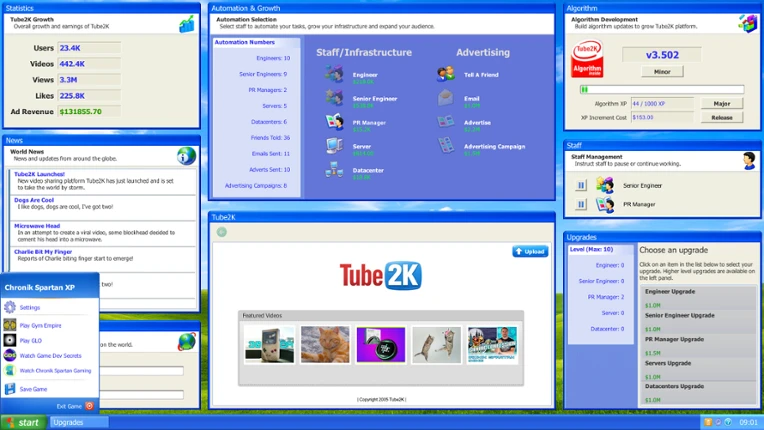Click the globe icon beside the start menu

pos(187,342)
